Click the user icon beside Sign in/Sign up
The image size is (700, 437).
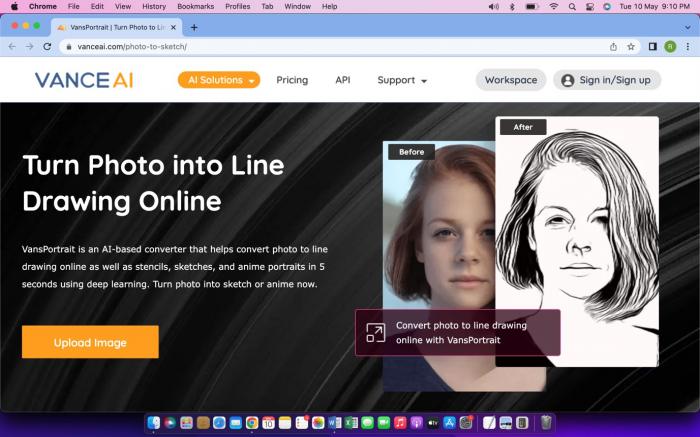[567, 80]
